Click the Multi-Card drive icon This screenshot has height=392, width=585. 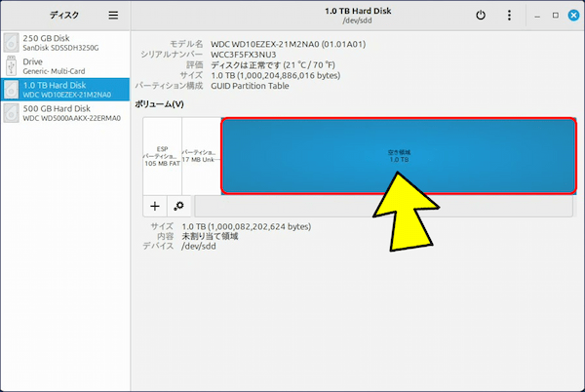tap(12, 66)
